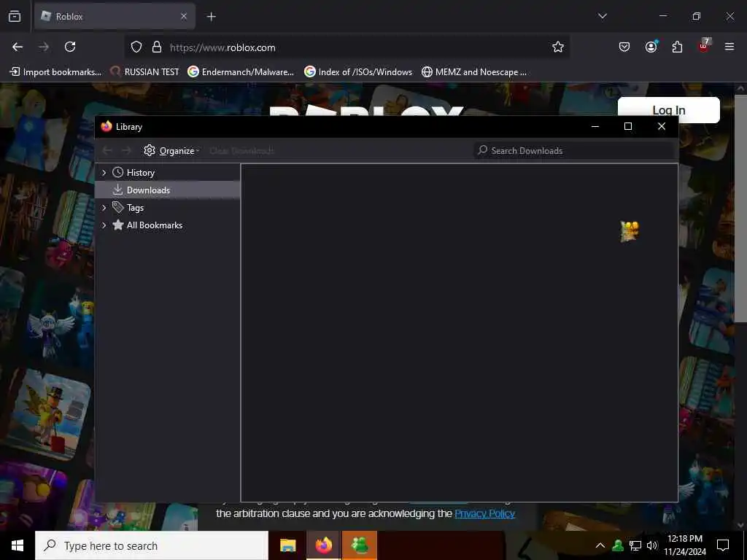Open the list all tabs dropdown arrow
Viewport: 747px width, 560px height.
point(602,16)
